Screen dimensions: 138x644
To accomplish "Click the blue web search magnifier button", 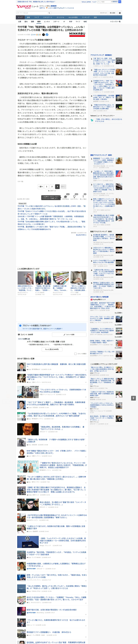I will click(120, 2).
